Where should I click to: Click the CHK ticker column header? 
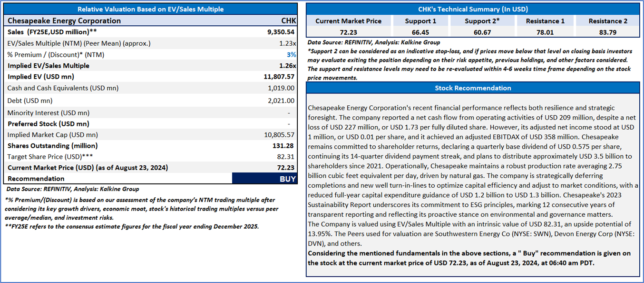pos(288,20)
